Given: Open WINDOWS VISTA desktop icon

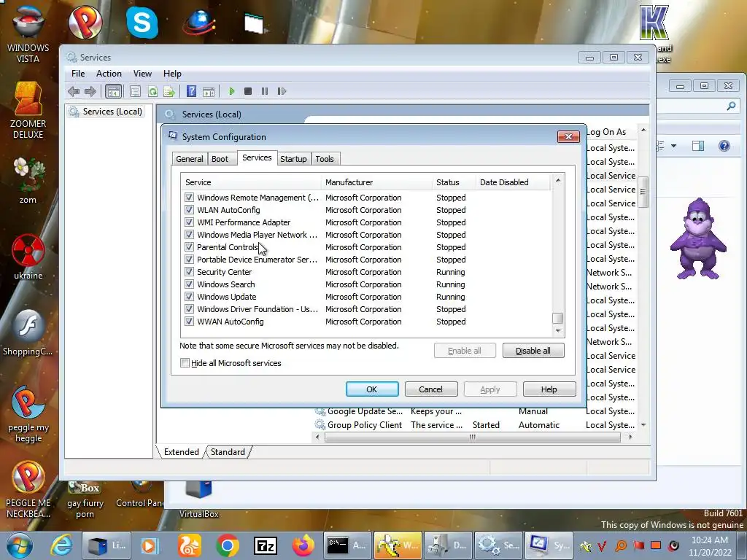Looking at the screenshot, I should [x=28, y=34].
